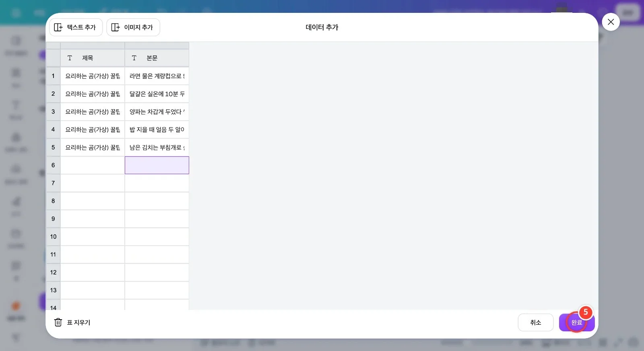
Task: Select the 제목 cell in row 2
Action: (93, 94)
